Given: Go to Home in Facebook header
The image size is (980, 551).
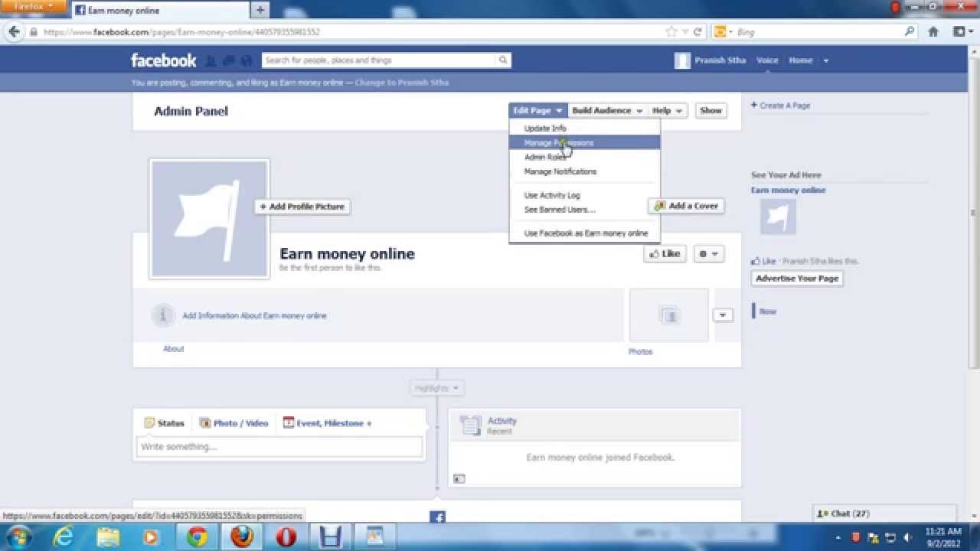Looking at the screenshot, I should (800, 60).
